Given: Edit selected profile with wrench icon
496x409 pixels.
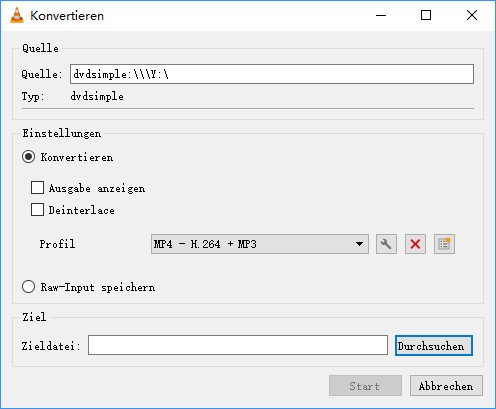Looking at the screenshot, I should (x=386, y=244).
